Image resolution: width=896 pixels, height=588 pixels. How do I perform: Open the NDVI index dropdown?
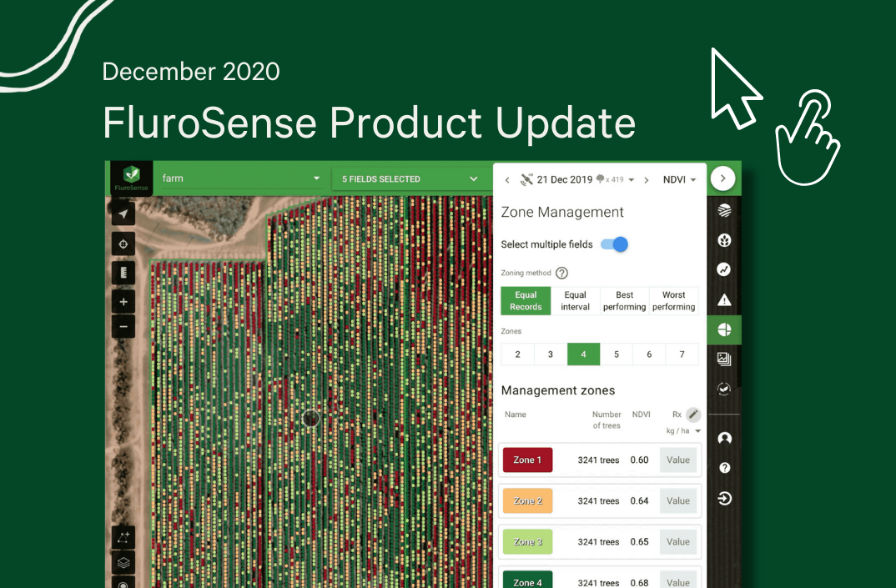[x=679, y=179]
